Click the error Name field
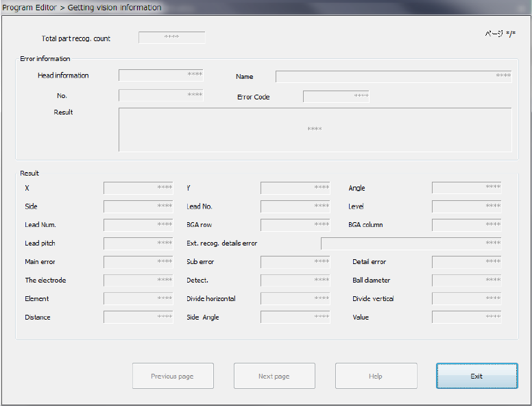The height and width of the screenshot is (406, 532). tap(394, 76)
